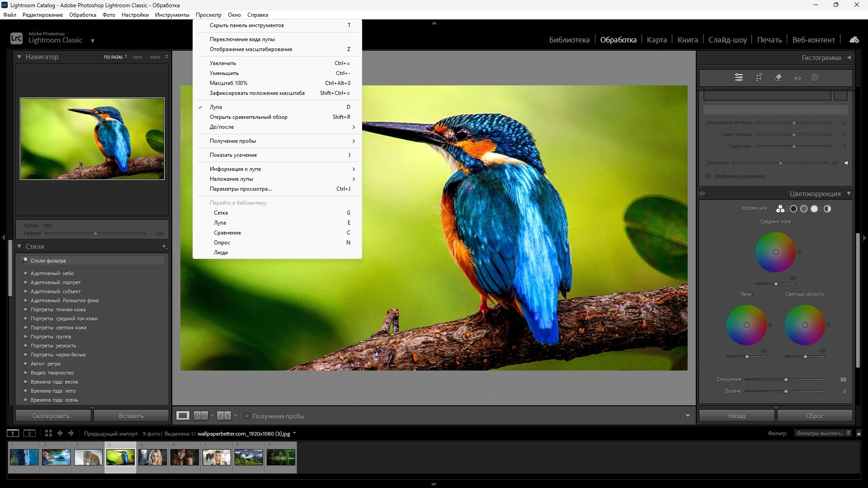Viewport: 868px width, 488px height.
Task: Click the cloud sync status icon
Action: 854,40
